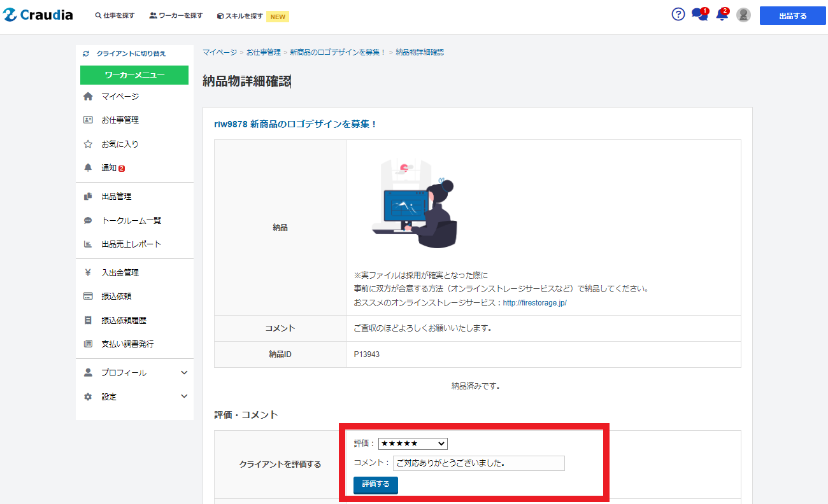Open the firestorage.jp link

[x=534, y=303]
